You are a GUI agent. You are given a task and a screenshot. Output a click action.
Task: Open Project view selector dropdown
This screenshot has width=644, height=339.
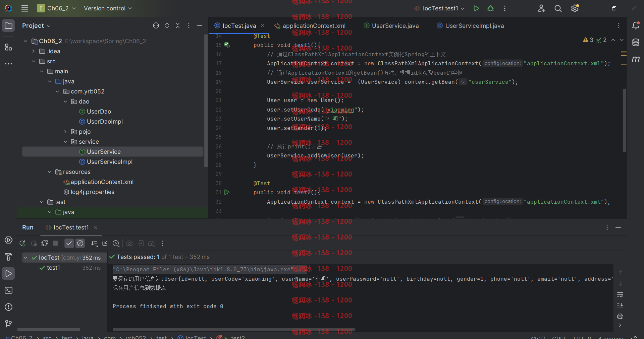pyautogui.click(x=36, y=26)
